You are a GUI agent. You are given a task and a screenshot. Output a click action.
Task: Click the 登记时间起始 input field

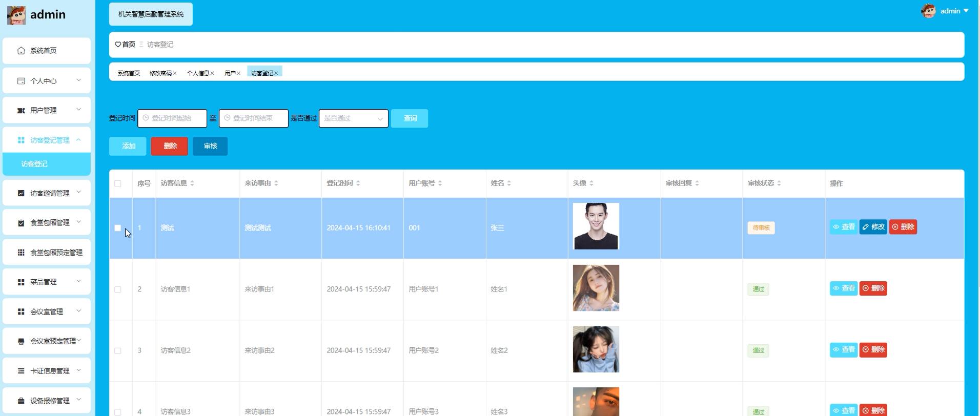172,118
